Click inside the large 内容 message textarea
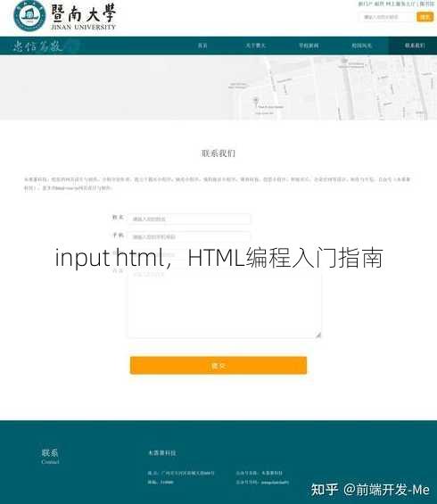 [x=224, y=304]
